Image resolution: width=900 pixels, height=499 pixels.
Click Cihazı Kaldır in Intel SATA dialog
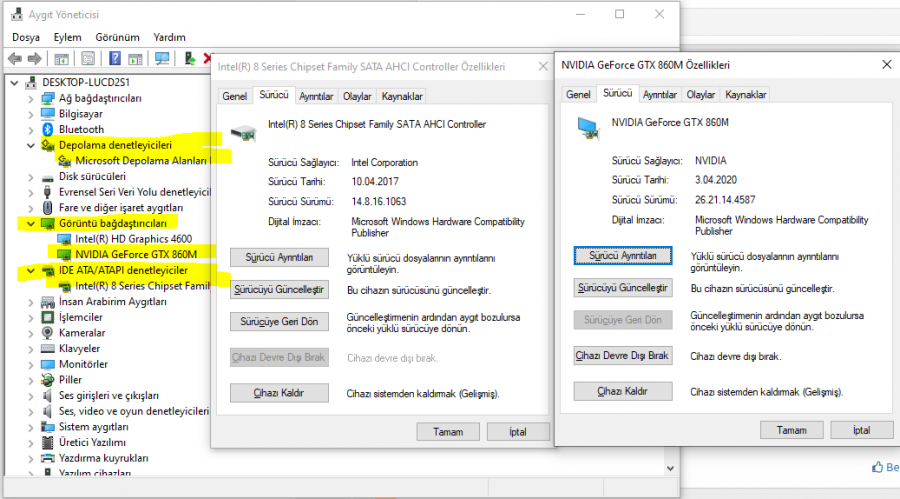pos(280,393)
